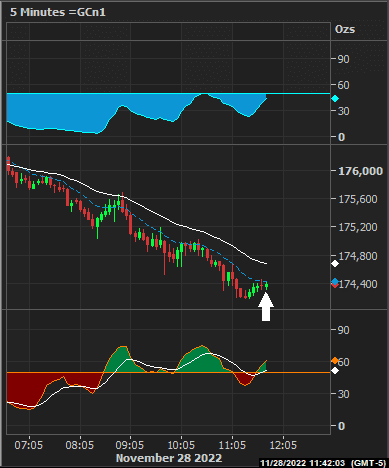
Task: Click the 0 label in the bottom oscillator panel
Action: click(341, 426)
